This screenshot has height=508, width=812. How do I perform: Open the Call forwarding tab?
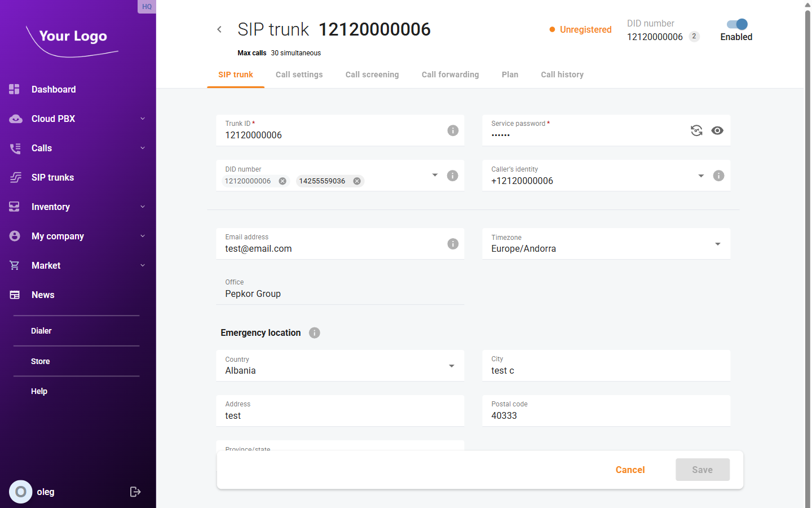[x=450, y=75]
